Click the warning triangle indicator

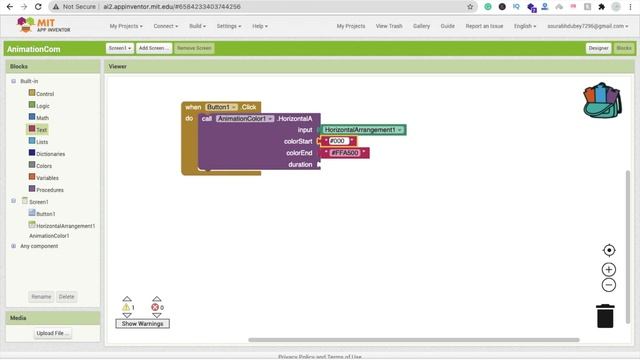tap(126, 307)
